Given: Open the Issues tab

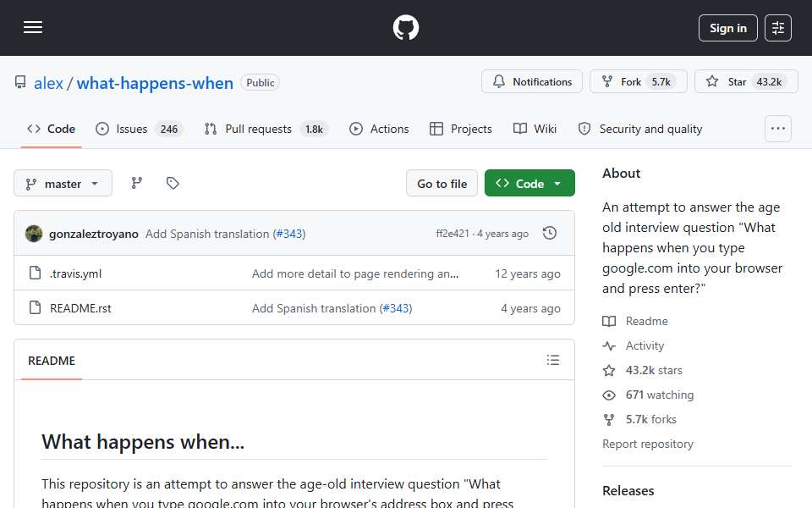Looking at the screenshot, I should coord(138,129).
